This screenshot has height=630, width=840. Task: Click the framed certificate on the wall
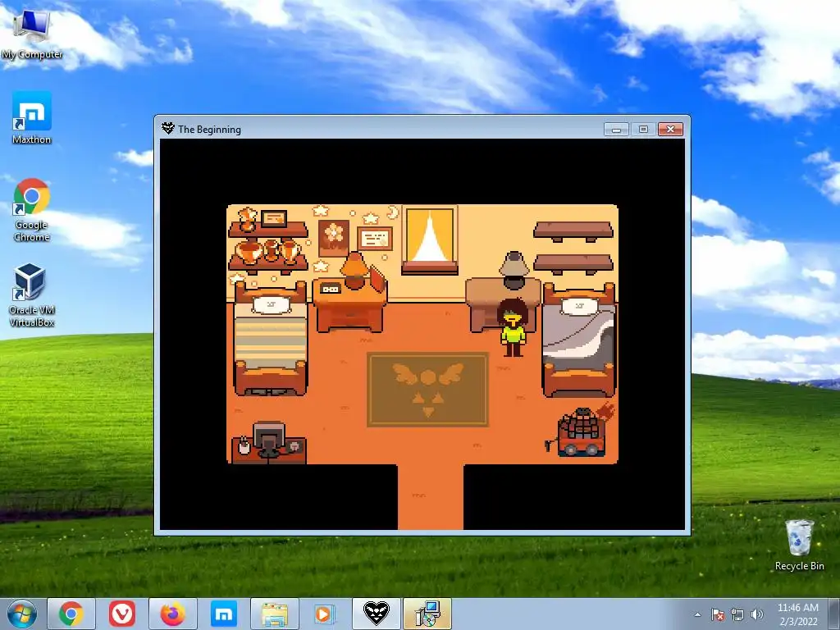[374, 239]
